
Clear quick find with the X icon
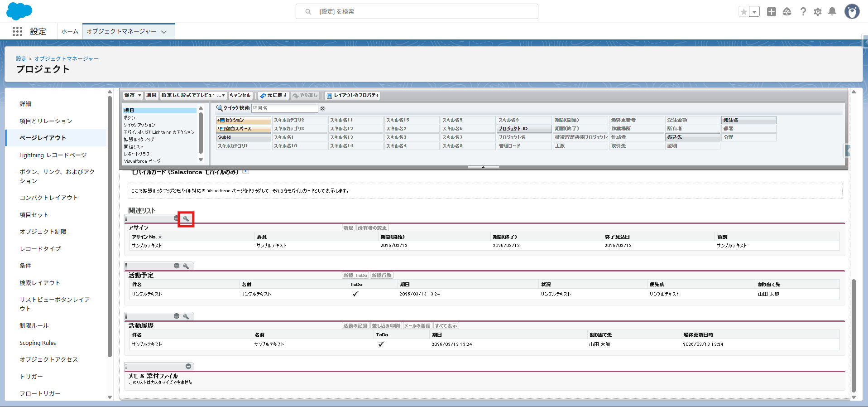click(x=323, y=108)
